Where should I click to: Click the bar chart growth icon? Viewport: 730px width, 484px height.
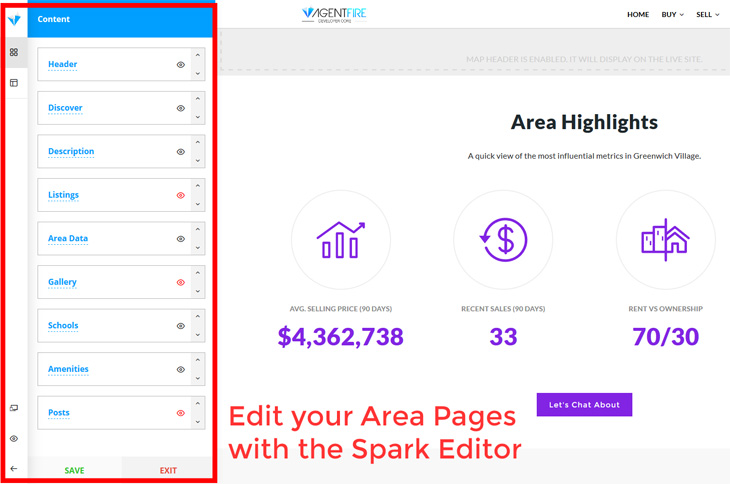click(341, 240)
